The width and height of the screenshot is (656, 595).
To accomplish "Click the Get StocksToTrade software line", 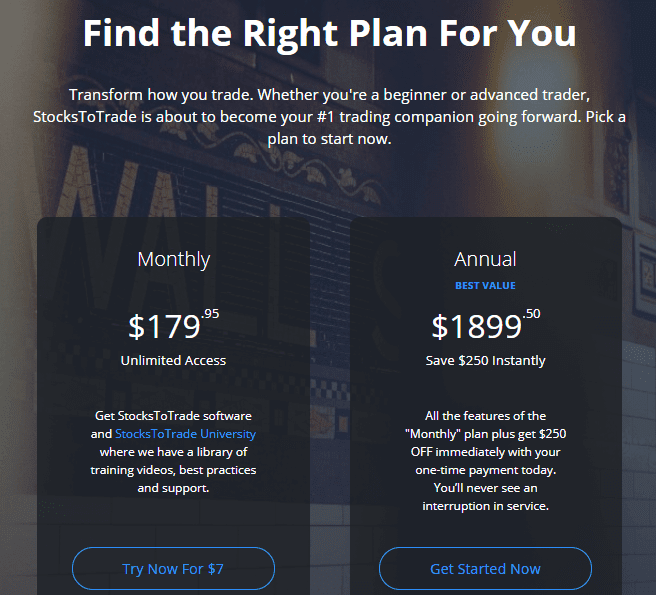I will tap(173, 416).
